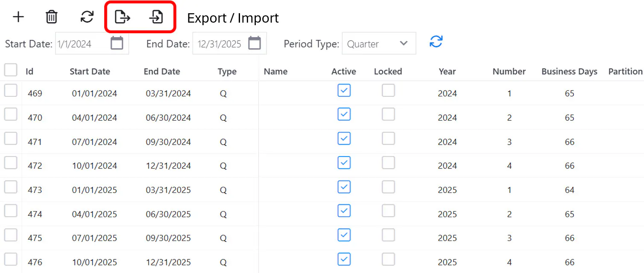Sort by the Type column header

point(227,72)
